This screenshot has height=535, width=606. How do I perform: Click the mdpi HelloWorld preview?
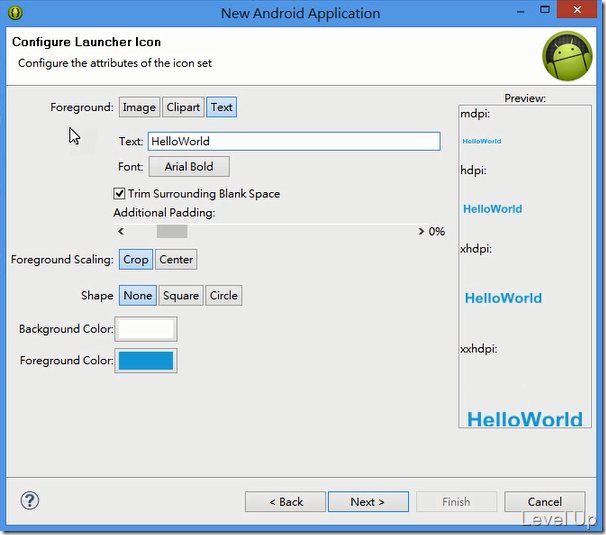pos(482,141)
